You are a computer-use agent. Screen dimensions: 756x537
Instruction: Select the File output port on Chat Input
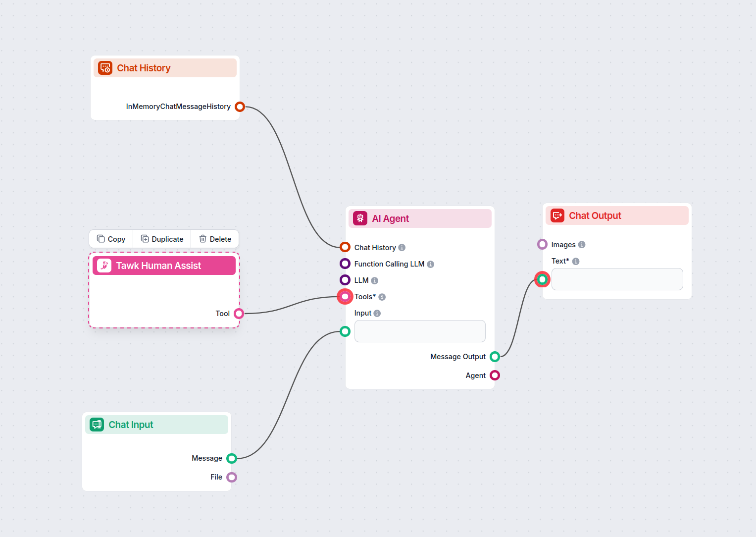[232, 477]
